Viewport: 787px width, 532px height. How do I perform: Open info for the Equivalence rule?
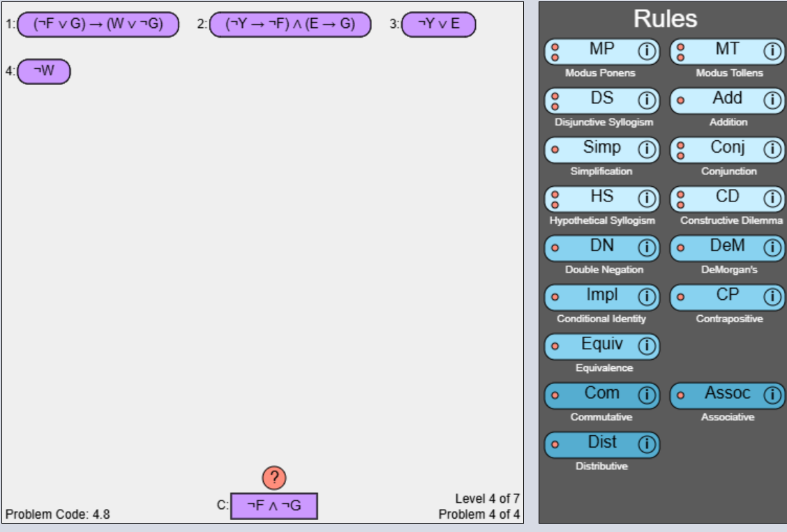(646, 344)
